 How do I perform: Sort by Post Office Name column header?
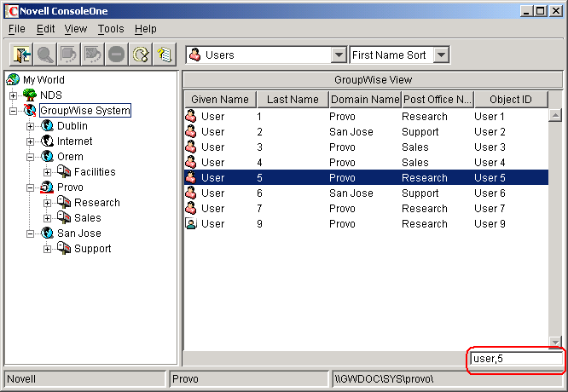click(x=438, y=99)
